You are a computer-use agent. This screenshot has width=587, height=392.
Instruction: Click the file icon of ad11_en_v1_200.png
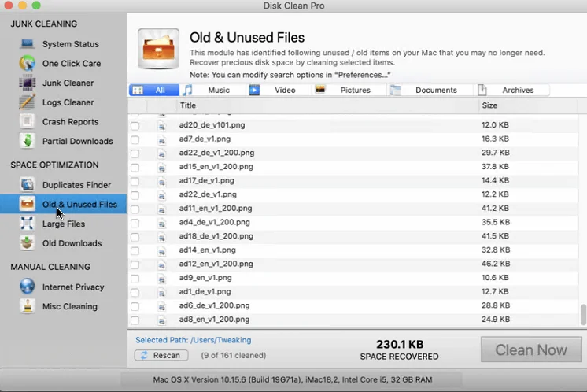pos(162,209)
